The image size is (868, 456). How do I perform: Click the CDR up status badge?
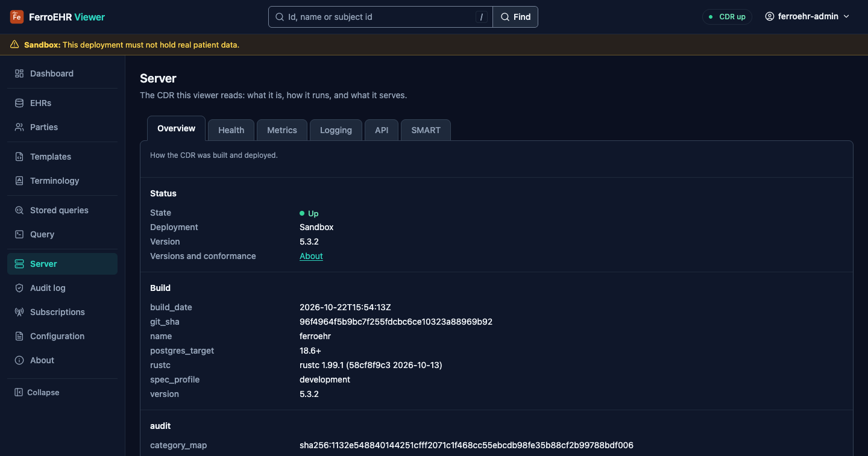coord(728,17)
